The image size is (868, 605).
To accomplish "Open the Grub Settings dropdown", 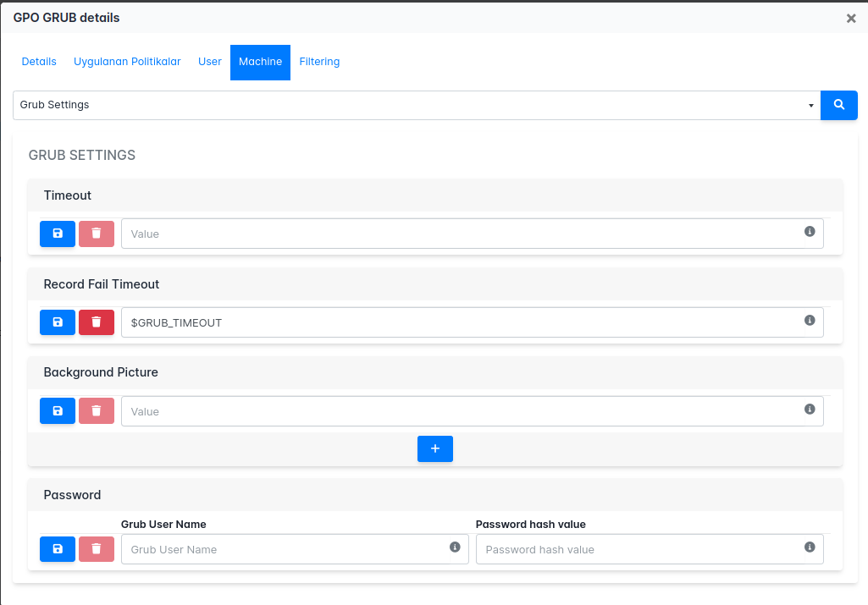I will tap(416, 105).
